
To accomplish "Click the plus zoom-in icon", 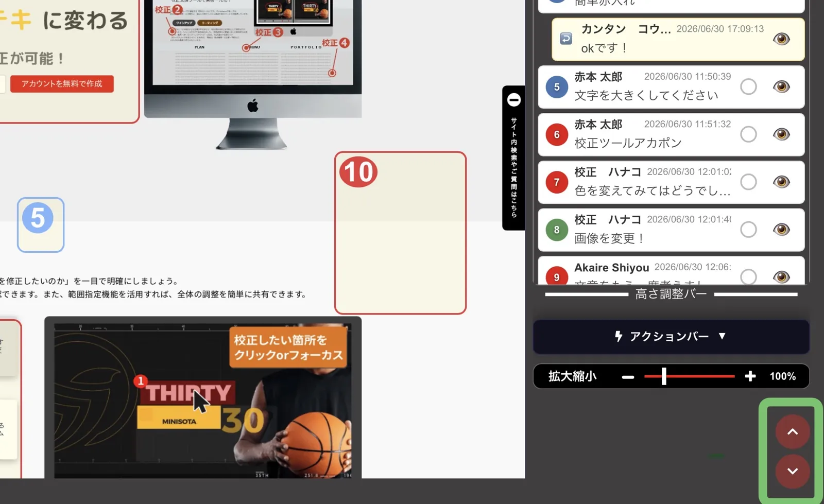I will [x=750, y=376].
